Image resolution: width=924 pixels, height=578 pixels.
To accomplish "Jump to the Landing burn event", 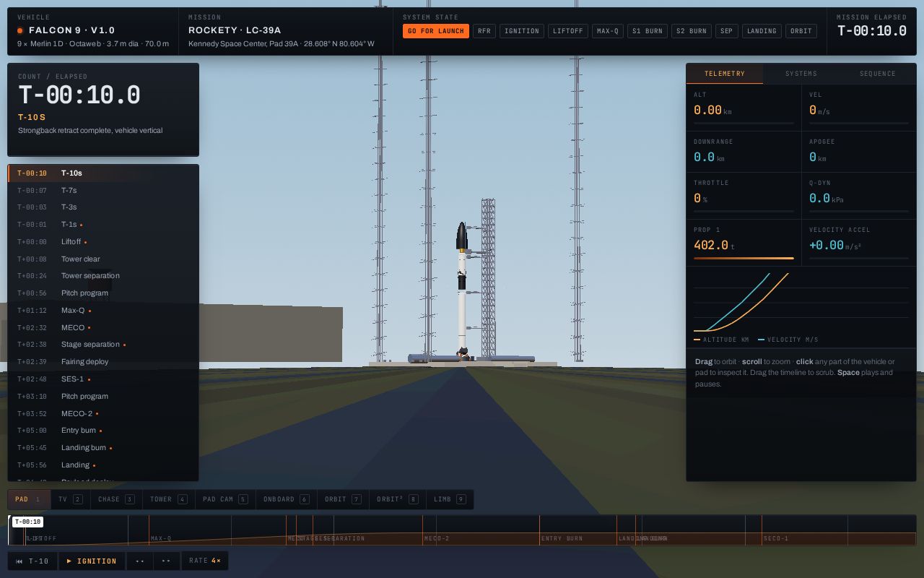I will [x=103, y=448].
